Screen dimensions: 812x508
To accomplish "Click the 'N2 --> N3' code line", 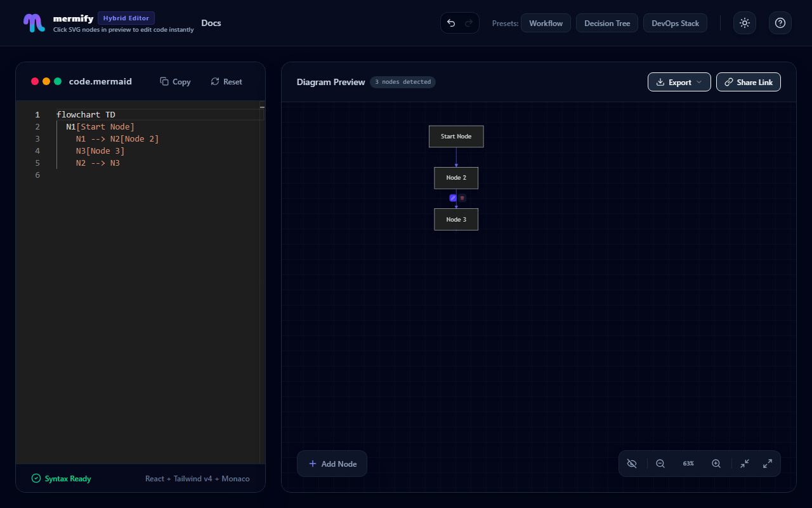I will pyautogui.click(x=98, y=163).
